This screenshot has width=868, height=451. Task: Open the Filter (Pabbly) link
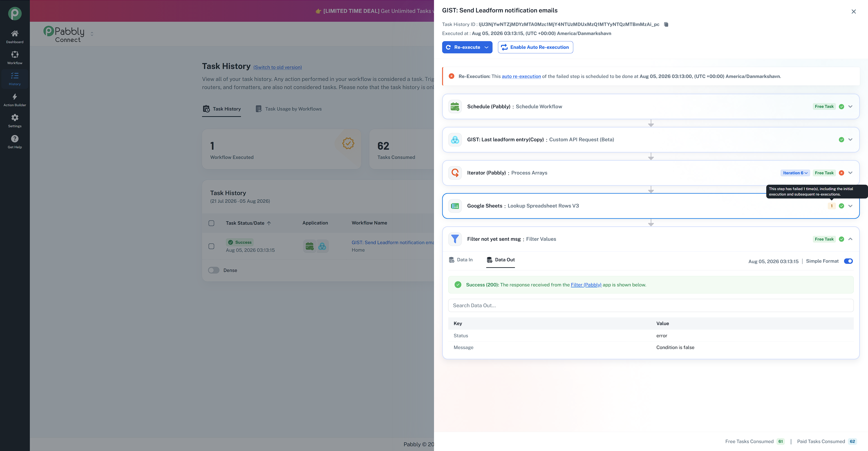pos(586,285)
